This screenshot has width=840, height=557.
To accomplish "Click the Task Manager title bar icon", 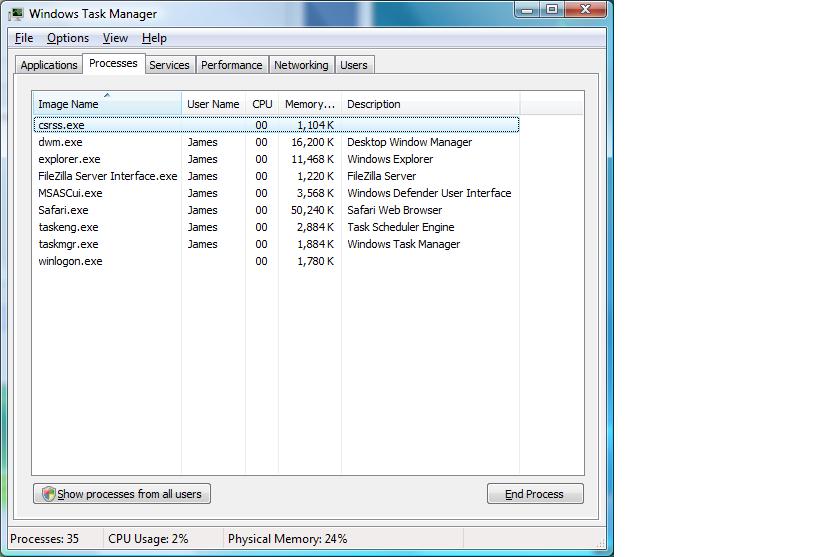I will [x=17, y=14].
